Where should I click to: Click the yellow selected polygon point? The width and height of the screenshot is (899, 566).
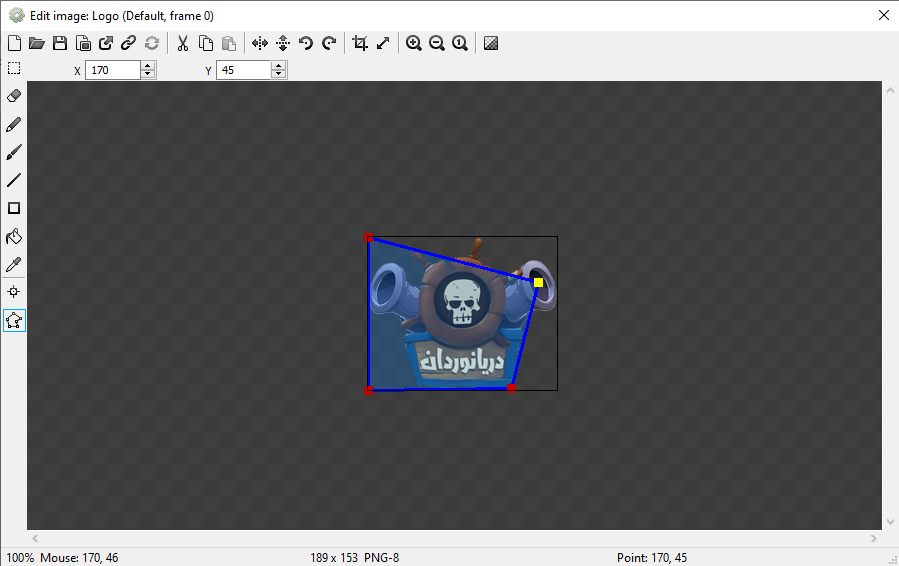click(x=538, y=282)
